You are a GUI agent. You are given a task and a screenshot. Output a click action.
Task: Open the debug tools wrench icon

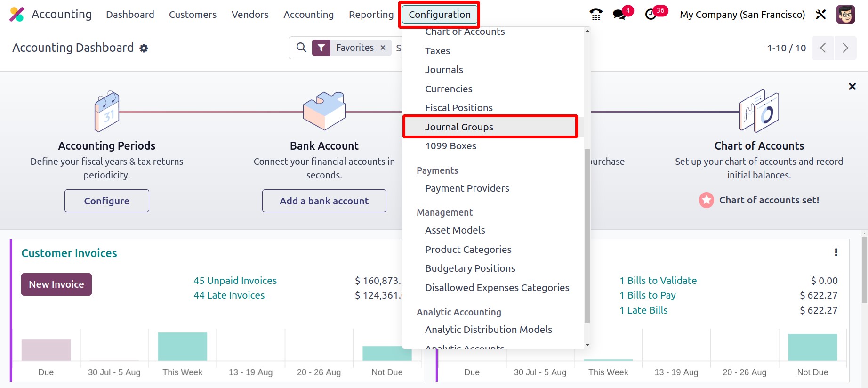[821, 15]
